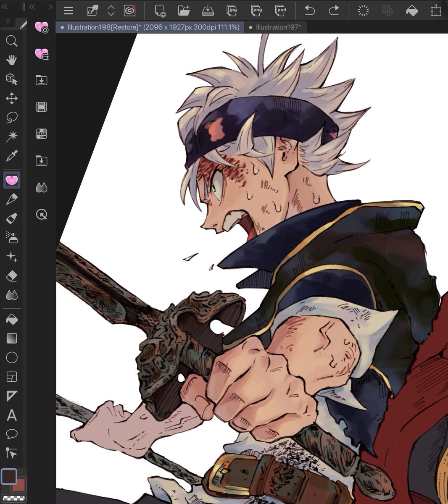Select the paint Brush tool
Screen dimensions: 448x504
pos(12,218)
